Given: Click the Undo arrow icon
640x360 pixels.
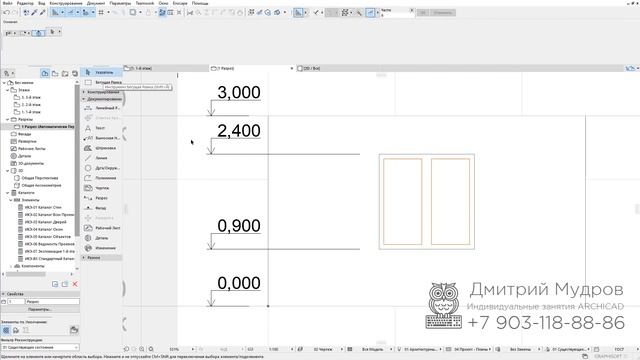Looking at the screenshot, I should click(x=7, y=13).
